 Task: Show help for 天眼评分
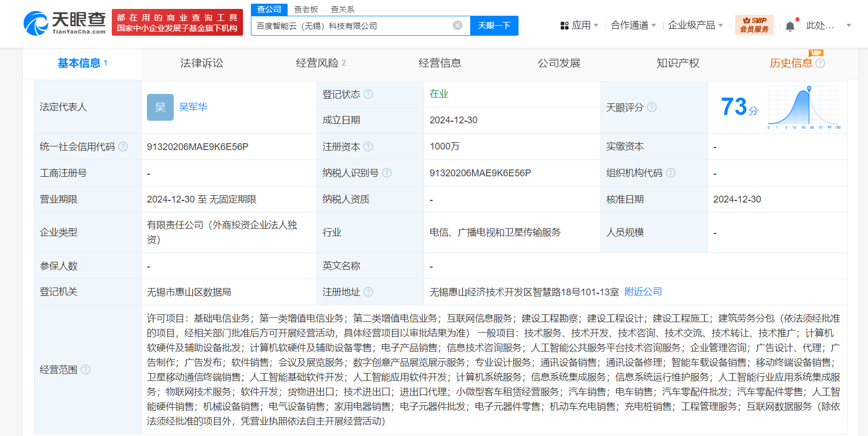652,107
